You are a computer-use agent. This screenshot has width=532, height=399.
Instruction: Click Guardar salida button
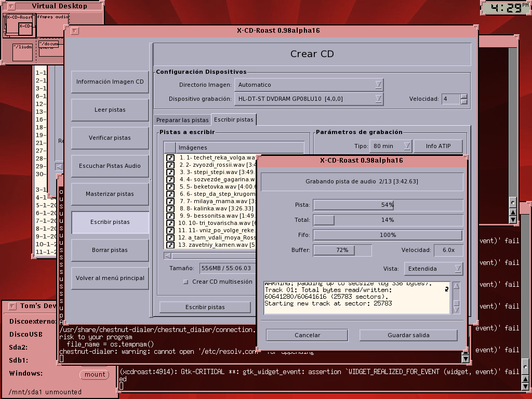[x=408, y=335]
